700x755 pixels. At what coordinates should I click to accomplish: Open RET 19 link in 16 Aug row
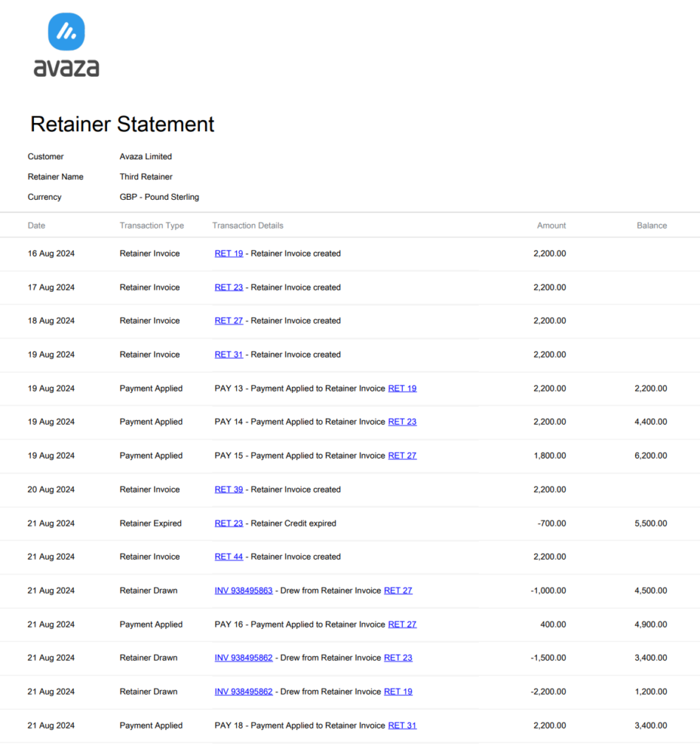click(229, 254)
